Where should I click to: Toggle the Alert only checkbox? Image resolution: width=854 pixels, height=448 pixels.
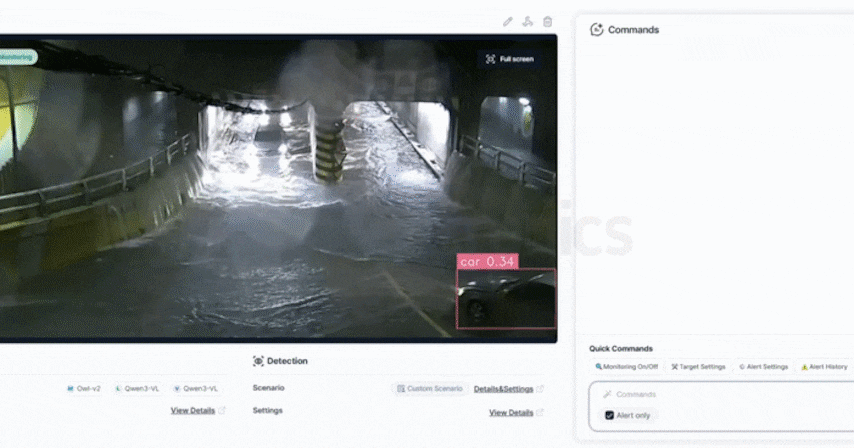[x=610, y=415]
